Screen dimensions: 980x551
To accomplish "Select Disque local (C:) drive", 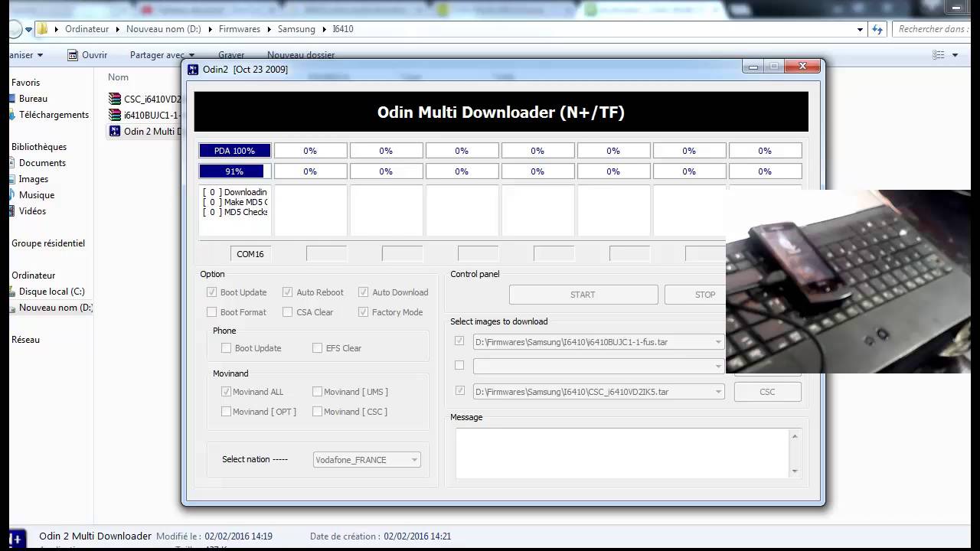I will [51, 292].
